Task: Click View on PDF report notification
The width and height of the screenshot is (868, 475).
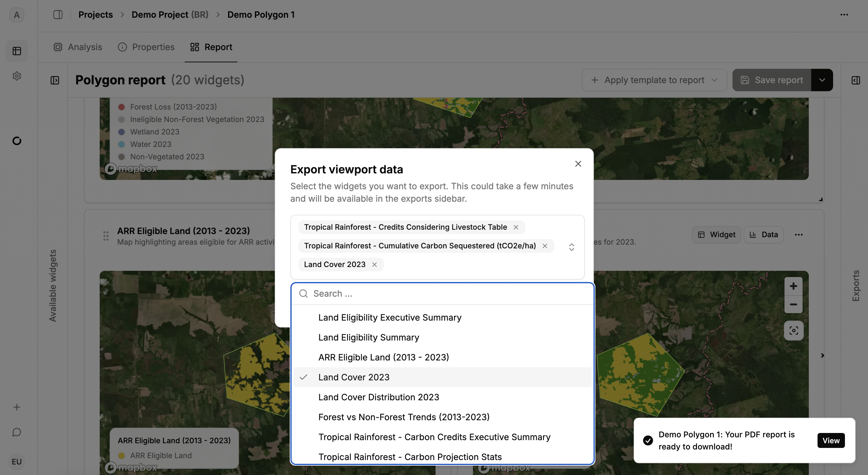Action: tap(831, 440)
